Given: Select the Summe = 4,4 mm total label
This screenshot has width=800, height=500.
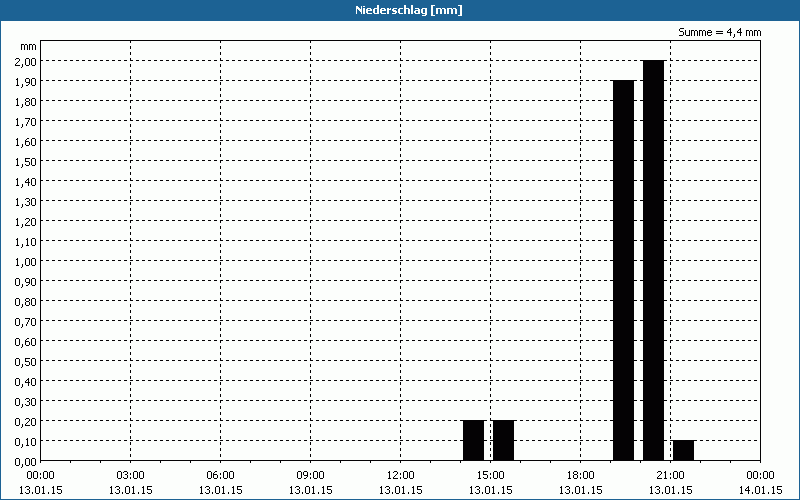Looking at the screenshot, I should (719, 32).
